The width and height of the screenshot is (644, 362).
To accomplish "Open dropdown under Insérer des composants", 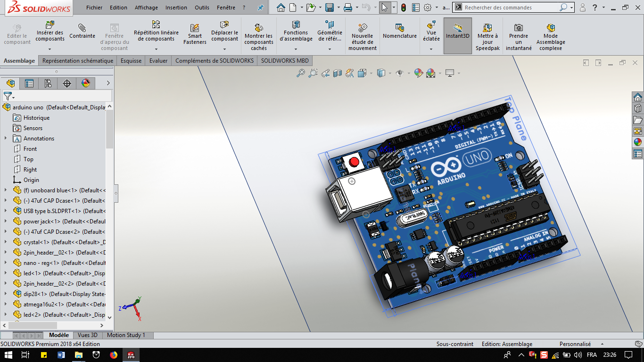I will pos(50,49).
